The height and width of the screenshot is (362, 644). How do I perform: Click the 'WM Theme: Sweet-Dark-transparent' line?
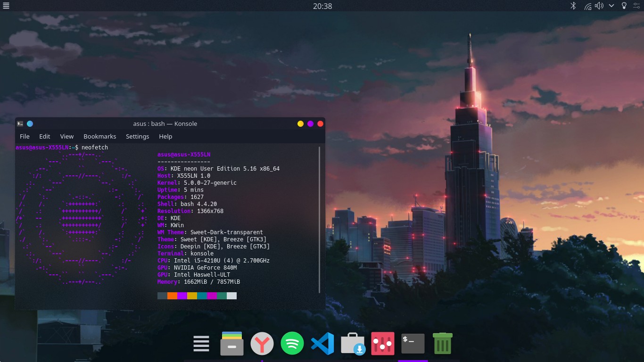click(x=210, y=232)
